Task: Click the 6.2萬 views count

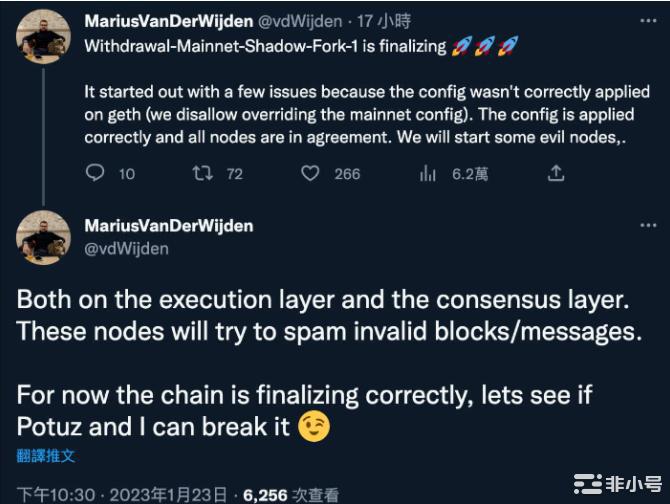Action: pos(469,174)
